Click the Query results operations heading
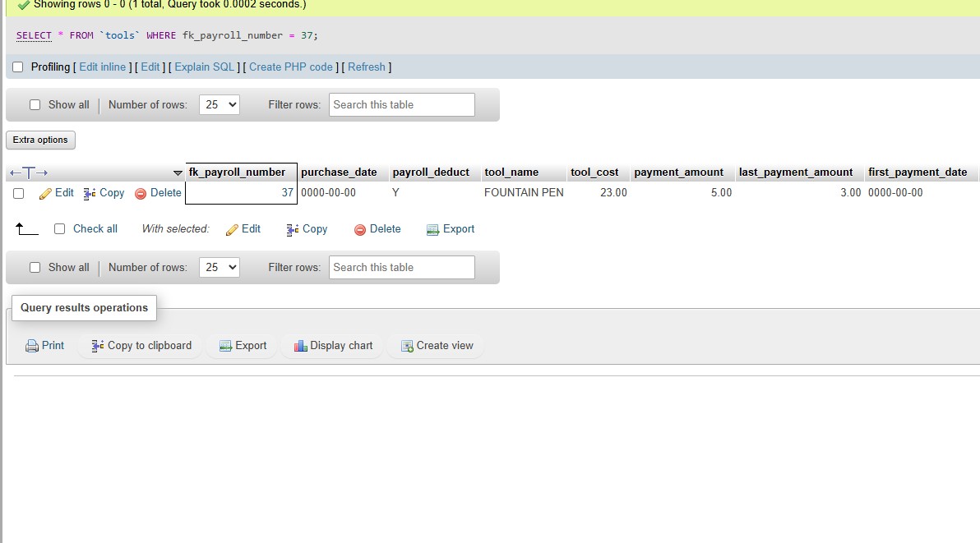The height and width of the screenshot is (543, 980). point(85,308)
